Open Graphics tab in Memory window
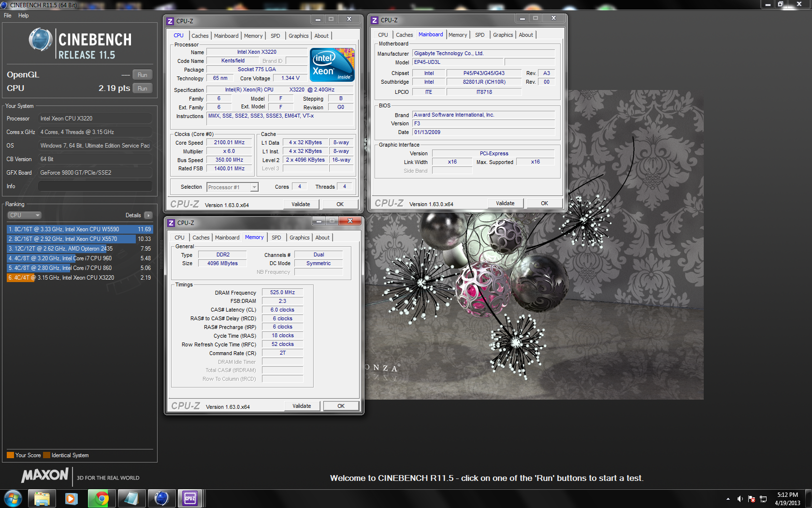 click(x=299, y=238)
